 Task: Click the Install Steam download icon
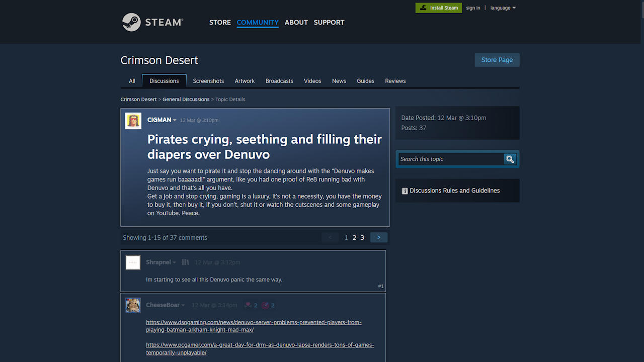click(x=423, y=8)
